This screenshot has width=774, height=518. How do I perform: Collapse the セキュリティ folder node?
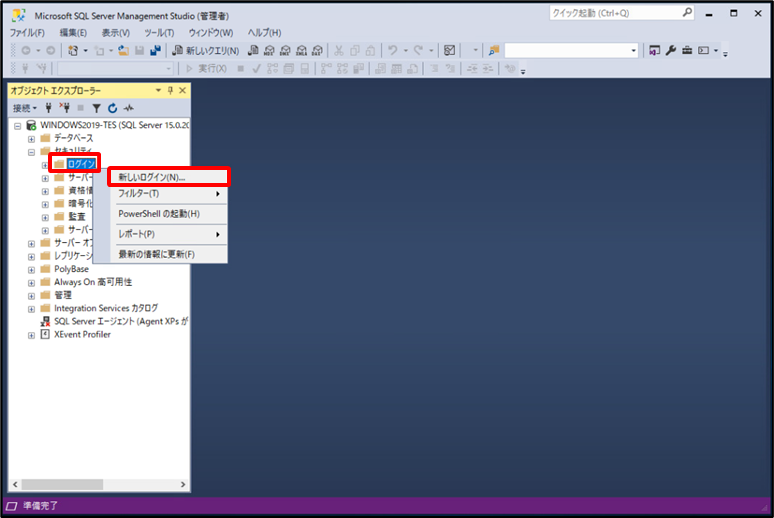pos(31,153)
